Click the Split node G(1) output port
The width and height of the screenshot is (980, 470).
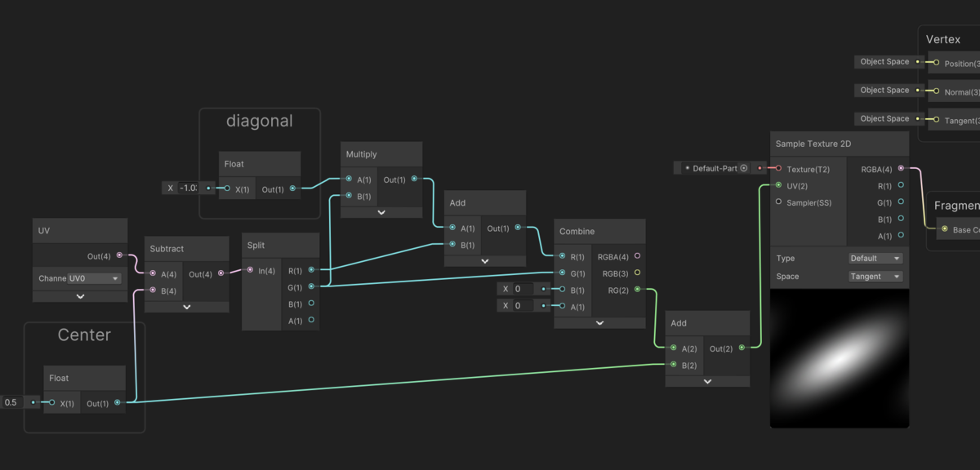(x=311, y=286)
